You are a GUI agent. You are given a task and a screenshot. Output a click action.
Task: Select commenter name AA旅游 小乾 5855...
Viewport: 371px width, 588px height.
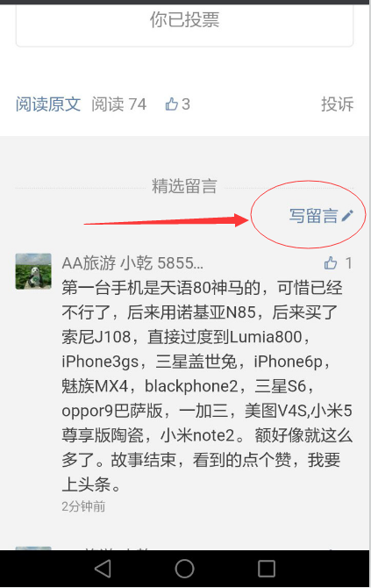(x=132, y=263)
